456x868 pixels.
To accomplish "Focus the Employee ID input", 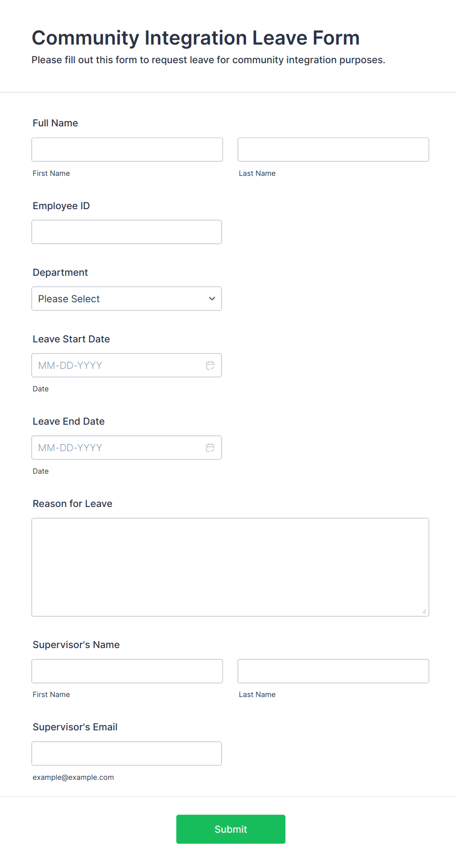I will [127, 232].
